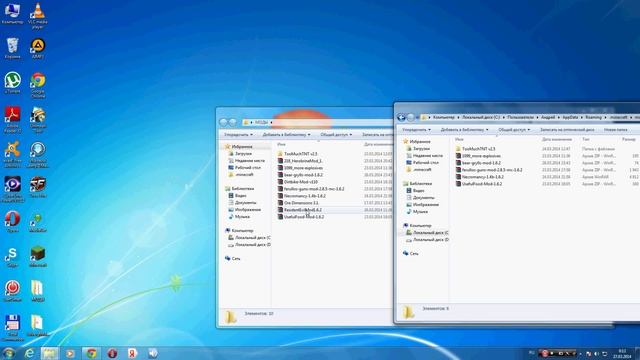Open Windows Media Player from taskbar
The height and width of the screenshot is (360, 640).
pyautogui.click(x=70, y=353)
